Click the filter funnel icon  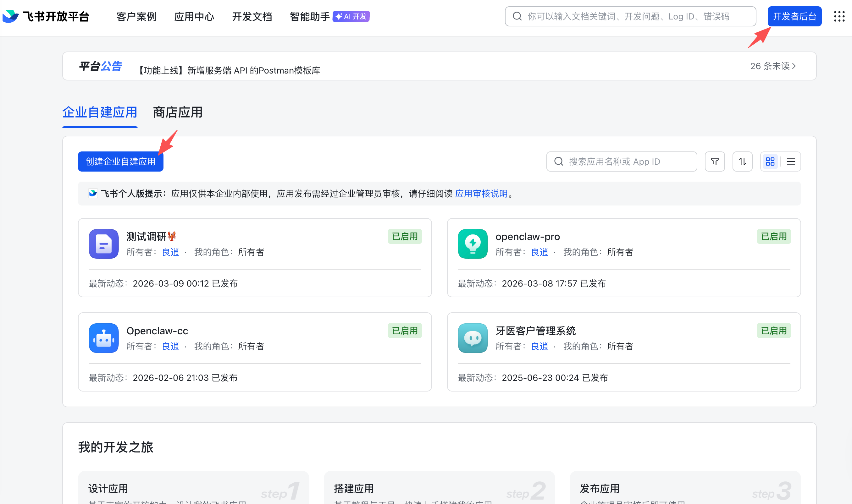point(715,162)
